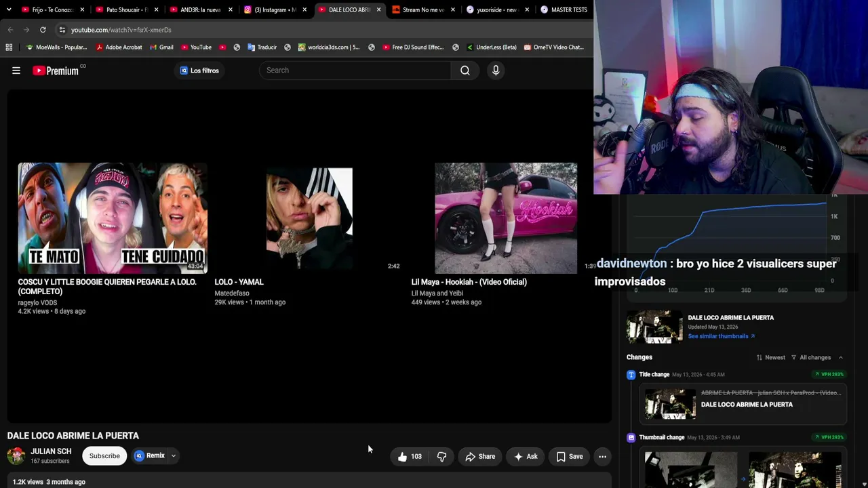Go to YouTube Premium home logo
This screenshot has width=868, height=488.
[56, 70]
